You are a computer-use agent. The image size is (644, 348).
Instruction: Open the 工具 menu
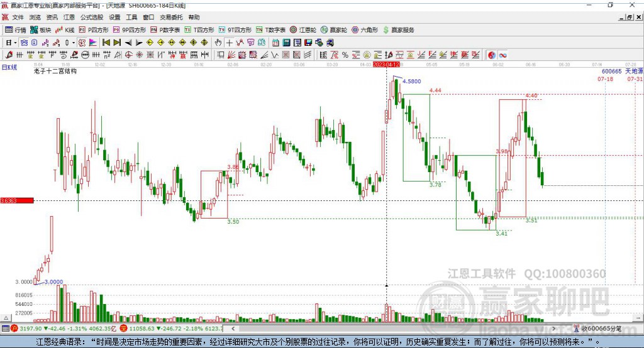tap(131, 17)
